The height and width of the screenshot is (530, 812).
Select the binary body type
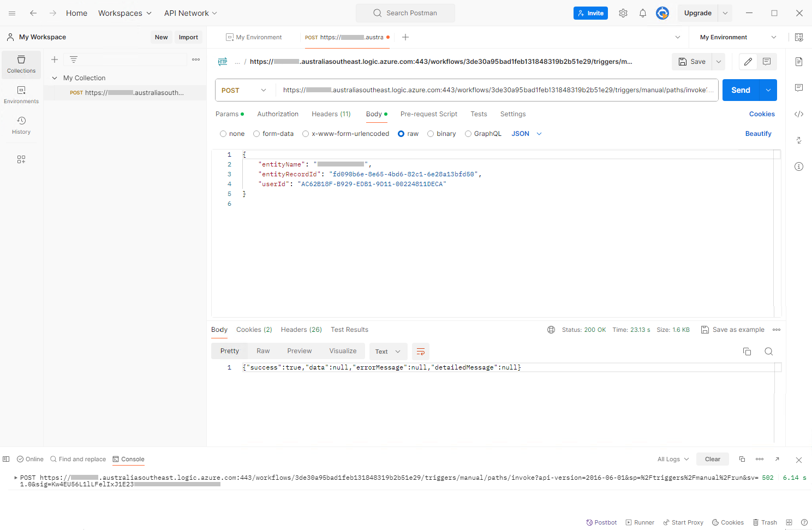[x=441, y=134]
